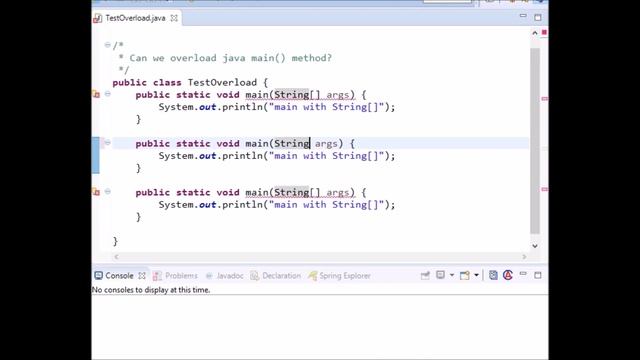Collapse the third main(String[] args) method fold

pyautogui.click(x=108, y=191)
